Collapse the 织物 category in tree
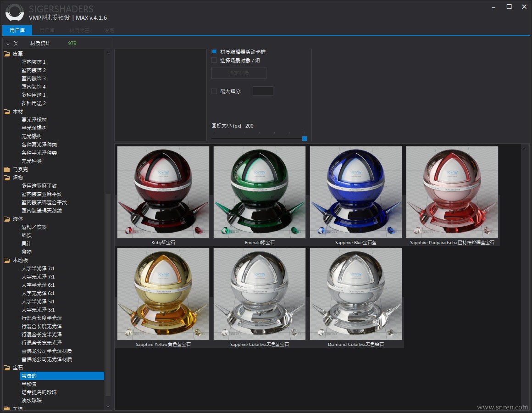The image size is (532, 413). pyautogui.click(x=7, y=178)
